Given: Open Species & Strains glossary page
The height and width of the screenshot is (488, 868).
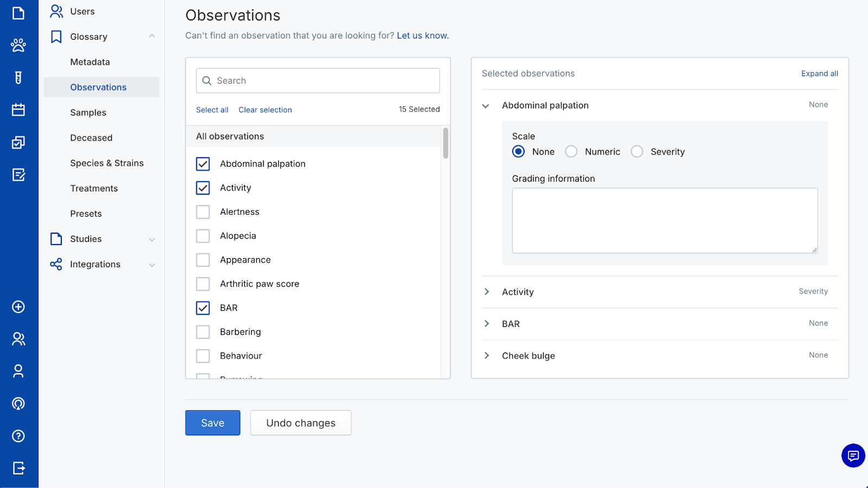Looking at the screenshot, I should pos(107,163).
